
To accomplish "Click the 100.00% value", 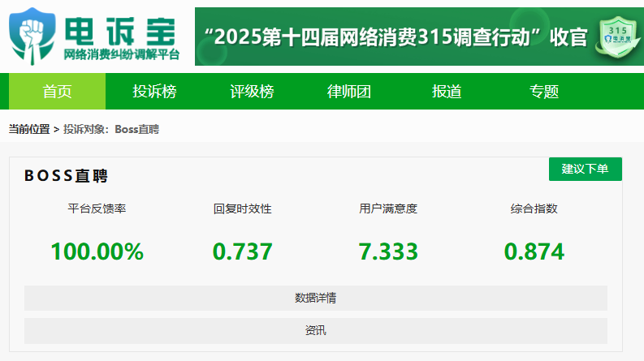I will (x=97, y=251).
